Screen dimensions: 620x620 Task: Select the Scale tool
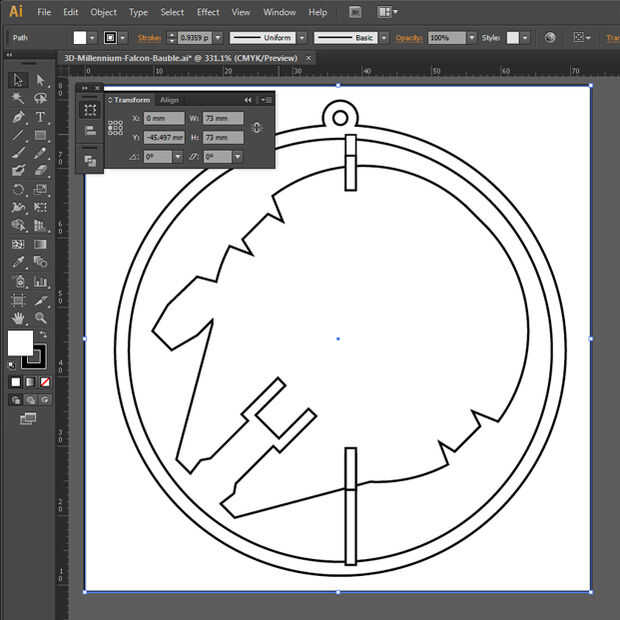point(40,189)
